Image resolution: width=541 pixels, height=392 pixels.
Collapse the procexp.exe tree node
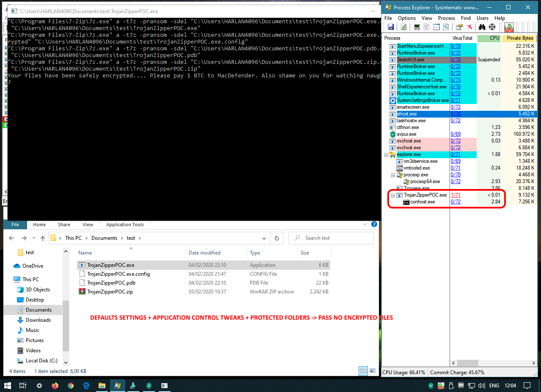pyautogui.click(x=393, y=175)
